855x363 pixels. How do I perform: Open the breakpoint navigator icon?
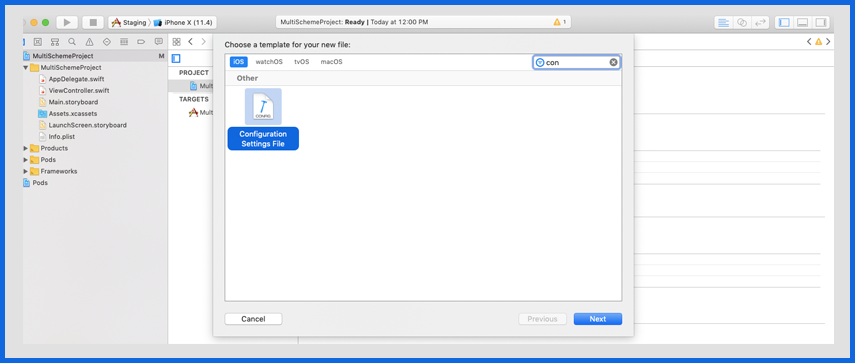click(141, 41)
